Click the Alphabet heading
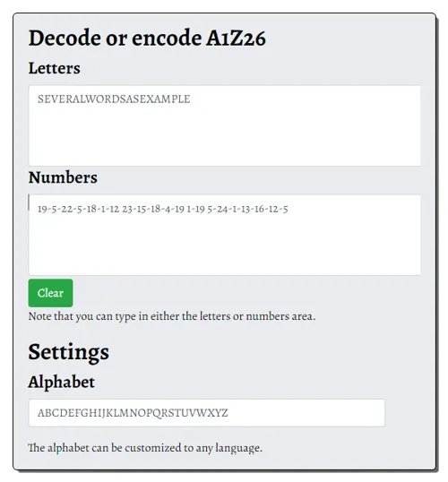The image size is (448, 482). tap(61, 382)
